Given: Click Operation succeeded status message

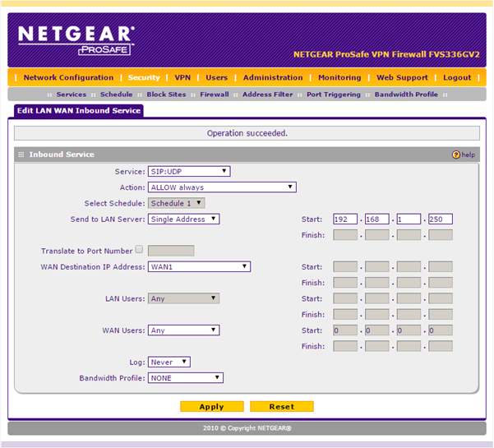Looking at the screenshot, I should pyautogui.click(x=247, y=133).
